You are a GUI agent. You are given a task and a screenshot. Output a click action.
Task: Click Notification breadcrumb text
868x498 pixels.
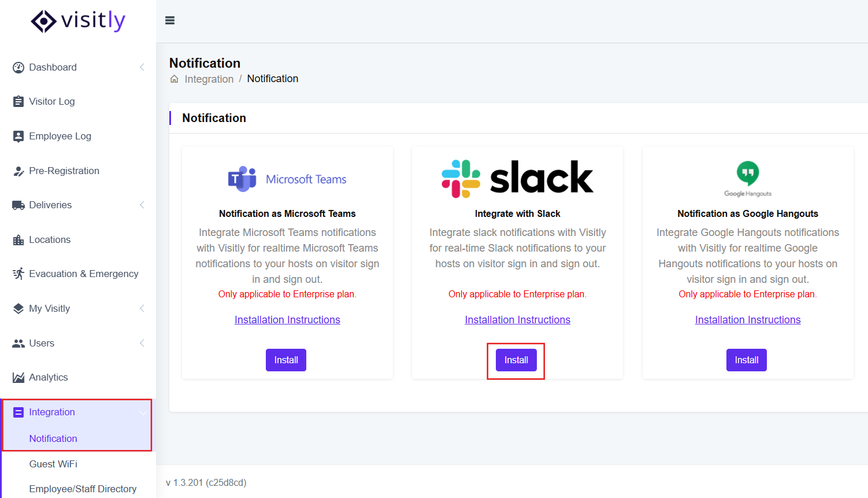coord(273,79)
